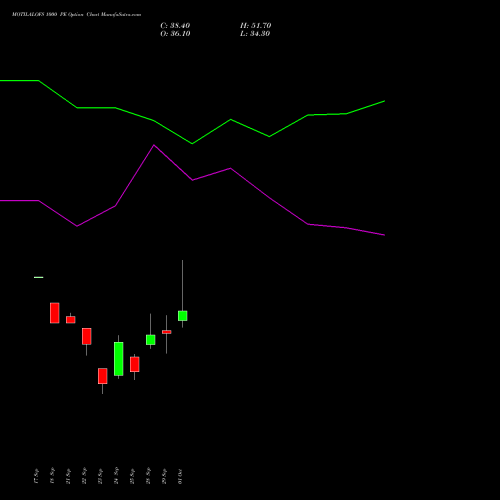This screenshot has width=500, height=500.
Task: Click the small red candlestick for 21 Sep
Action: 71,320
